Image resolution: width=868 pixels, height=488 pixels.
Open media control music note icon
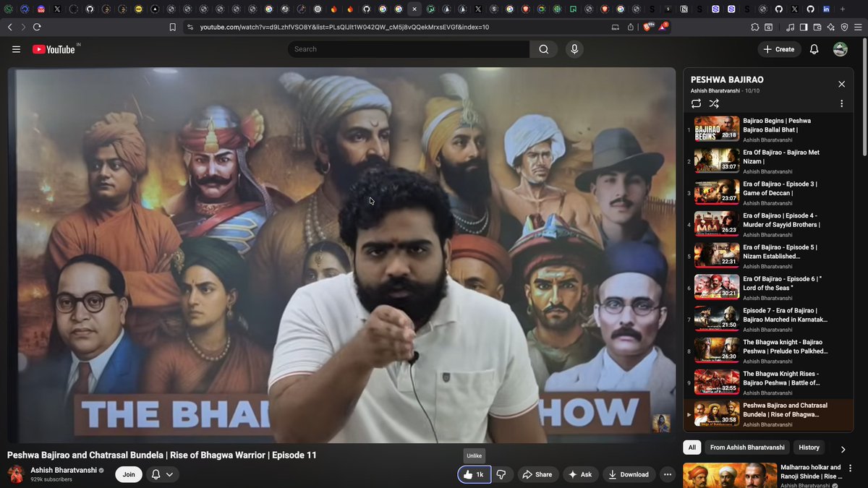tap(791, 27)
